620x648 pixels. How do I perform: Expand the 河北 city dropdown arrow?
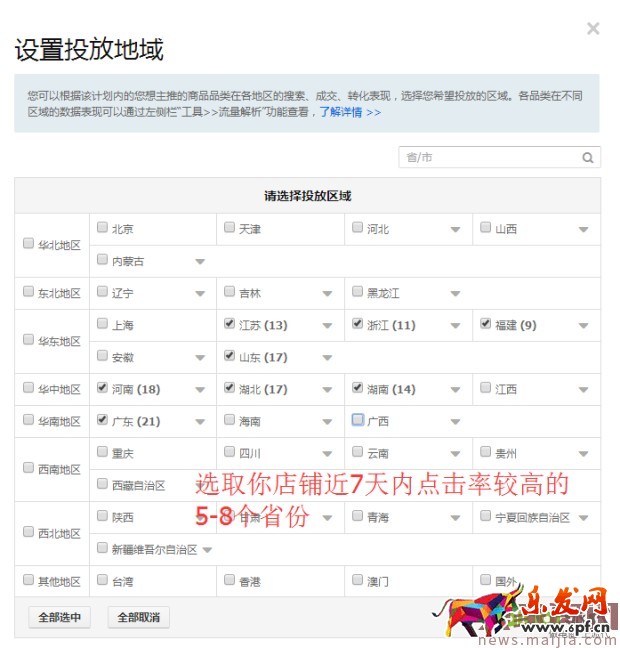[x=455, y=229]
